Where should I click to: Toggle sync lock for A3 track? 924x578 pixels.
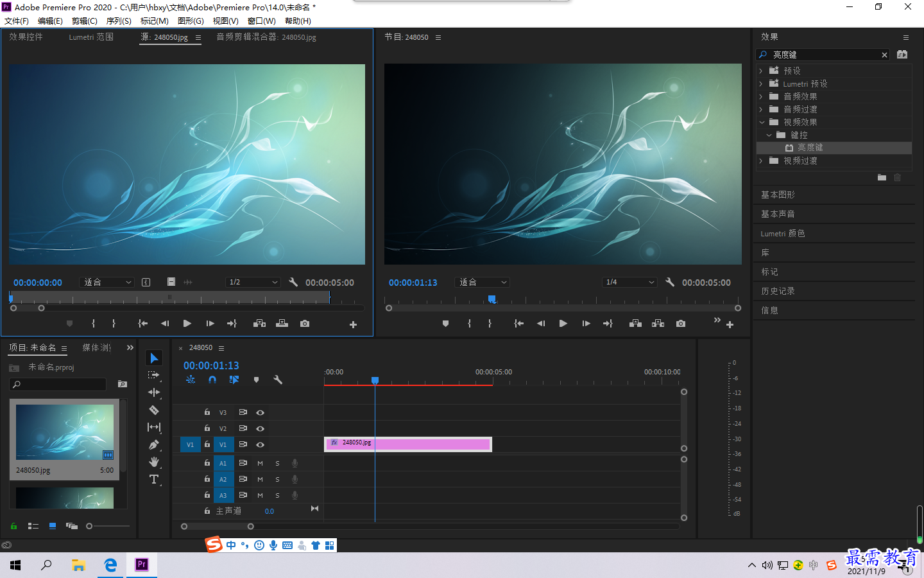click(x=243, y=495)
